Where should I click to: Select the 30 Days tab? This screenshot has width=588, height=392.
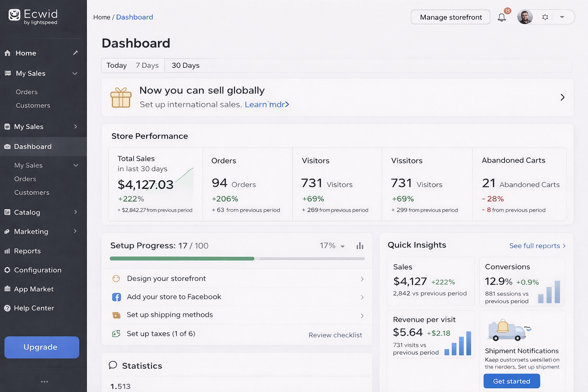185,65
